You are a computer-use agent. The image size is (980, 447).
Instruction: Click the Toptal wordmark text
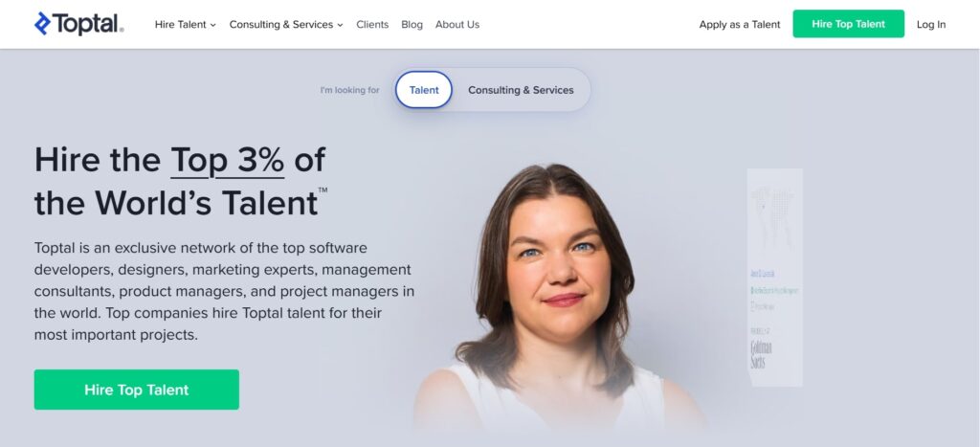(88, 24)
